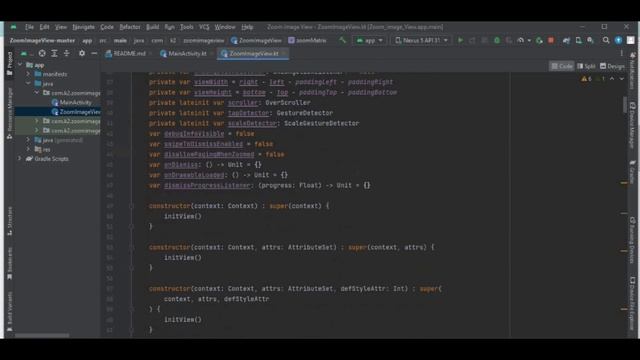Click Expand All in Project panel toolbar
This screenshot has width=640, height=360.
click(54, 53)
